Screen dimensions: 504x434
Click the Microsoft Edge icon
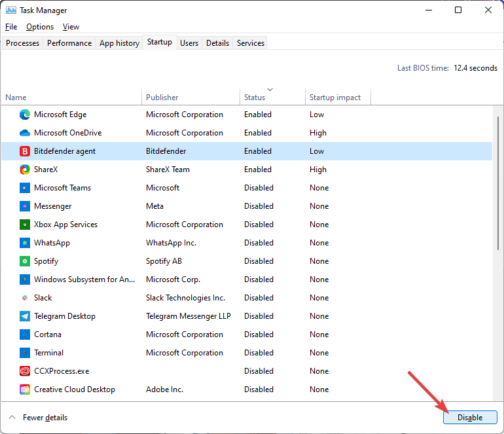25,115
